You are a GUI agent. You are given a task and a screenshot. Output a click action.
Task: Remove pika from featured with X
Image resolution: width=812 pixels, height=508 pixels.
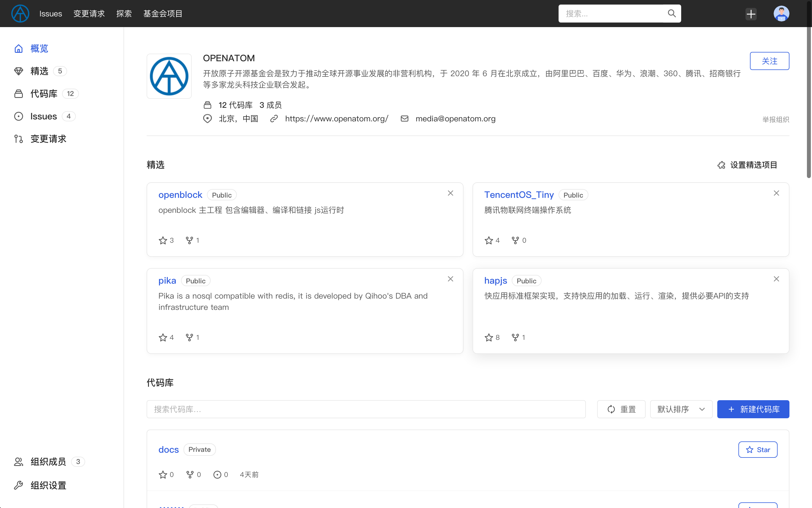[450, 279]
